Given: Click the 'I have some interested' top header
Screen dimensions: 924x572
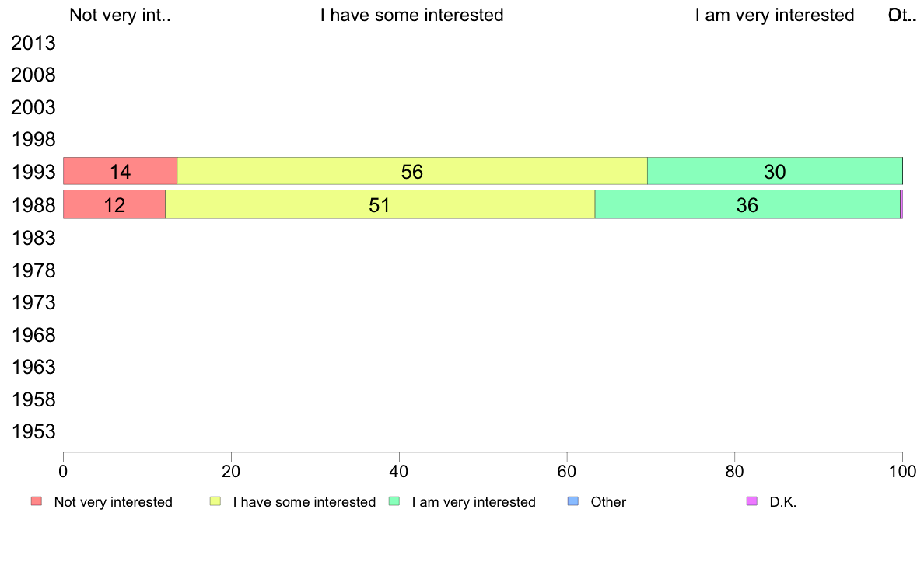Looking at the screenshot, I should point(412,15).
